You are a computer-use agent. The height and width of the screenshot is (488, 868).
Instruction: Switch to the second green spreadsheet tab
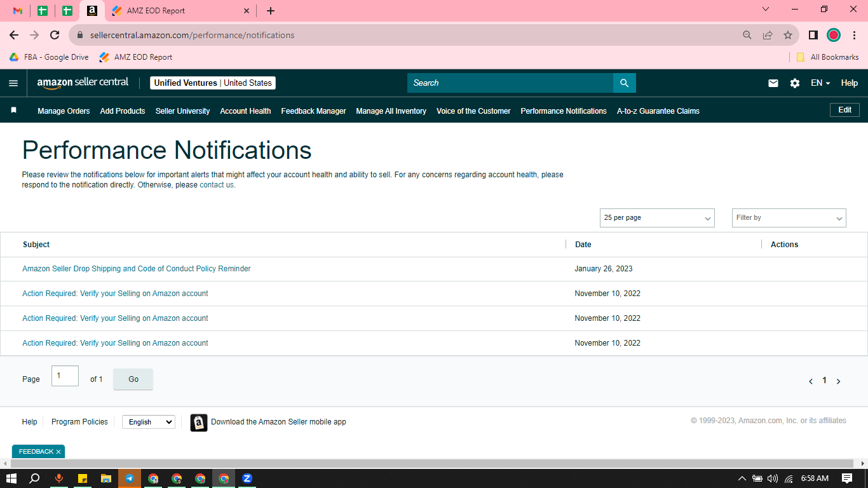(67, 11)
